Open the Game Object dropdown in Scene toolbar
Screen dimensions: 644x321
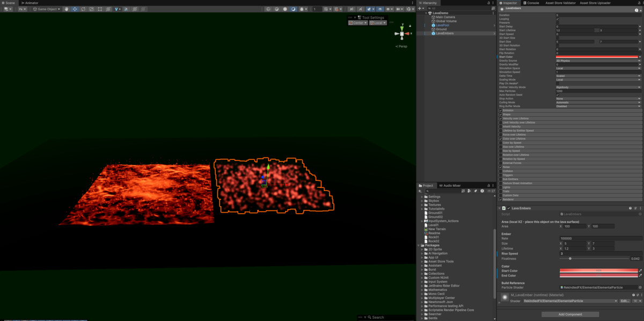[47, 9]
